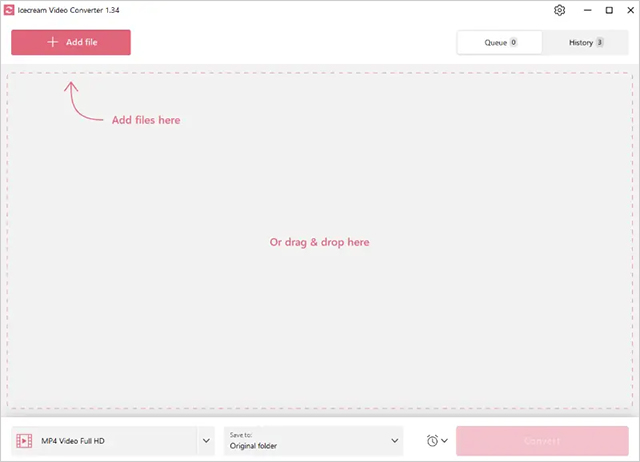
Task: Click the Queue count badge
Action: click(x=514, y=43)
